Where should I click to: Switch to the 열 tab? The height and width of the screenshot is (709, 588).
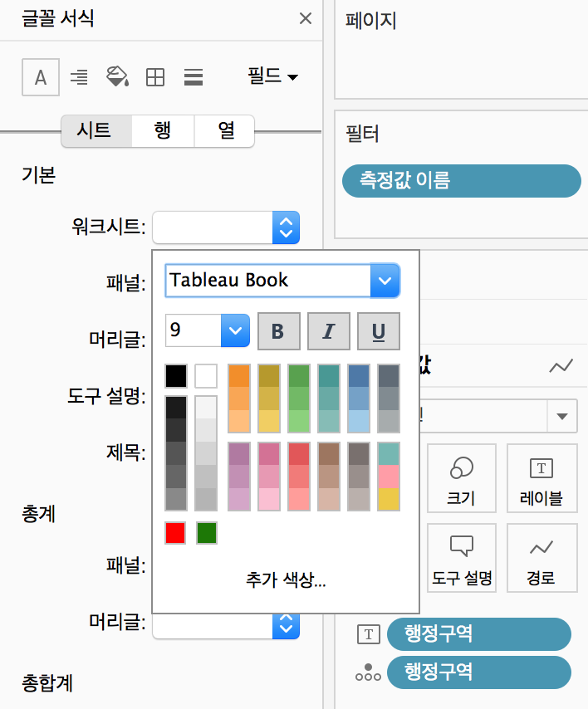tap(224, 131)
